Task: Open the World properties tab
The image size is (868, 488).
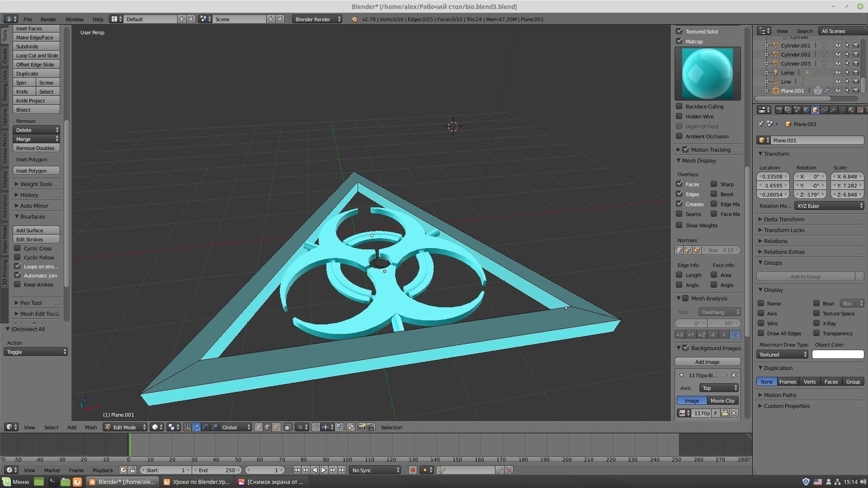Action: (806, 110)
